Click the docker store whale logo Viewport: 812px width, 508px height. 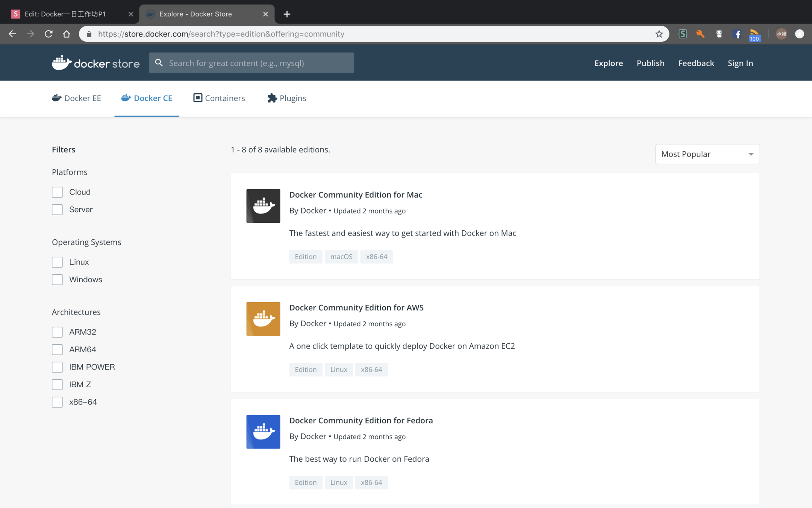coord(62,62)
